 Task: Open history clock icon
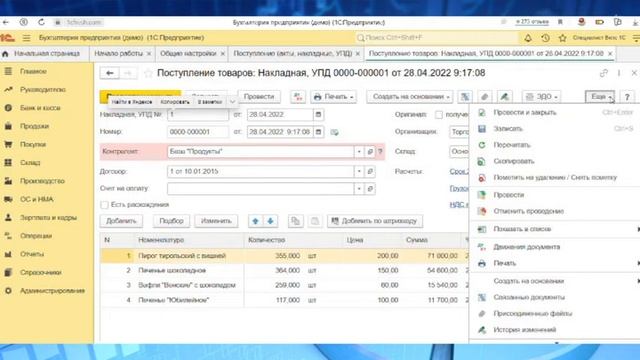coord(545,38)
